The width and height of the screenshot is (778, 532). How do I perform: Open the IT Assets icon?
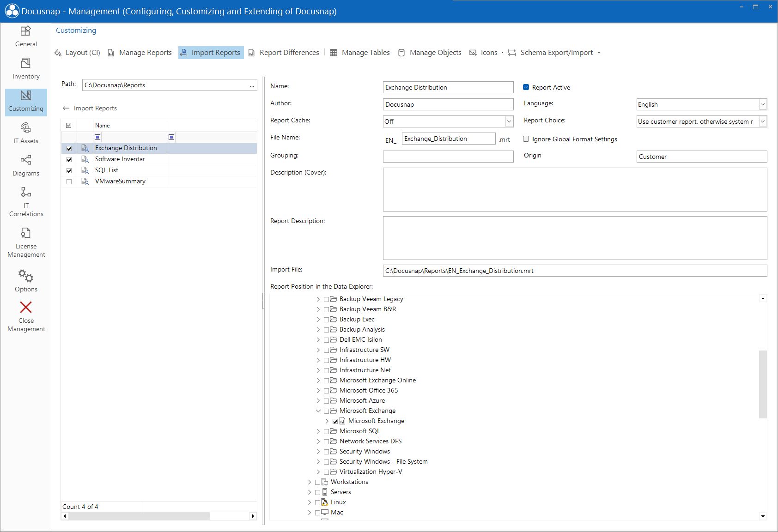click(26, 127)
